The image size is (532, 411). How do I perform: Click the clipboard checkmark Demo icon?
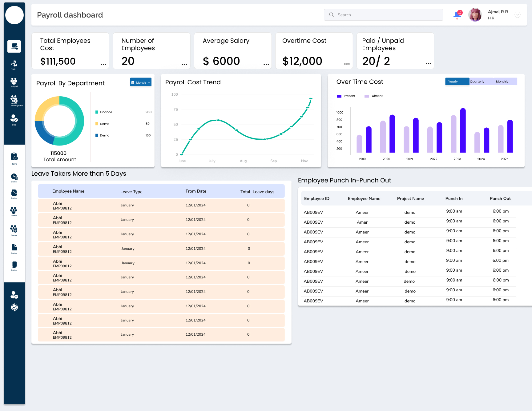14,158
